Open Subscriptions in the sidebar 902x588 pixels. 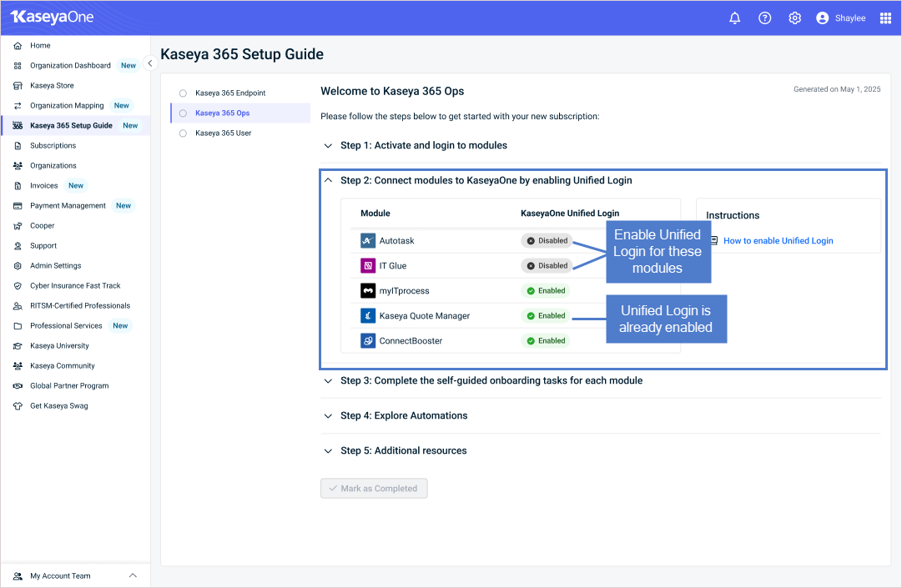[x=53, y=145]
